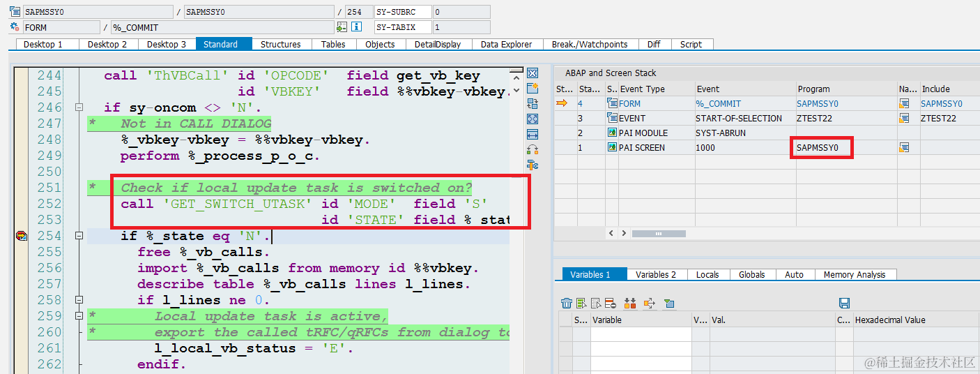Click the START-OF-SELECTION event cell
Viewport: 980px width, 374px height.
tap(745, 118)
